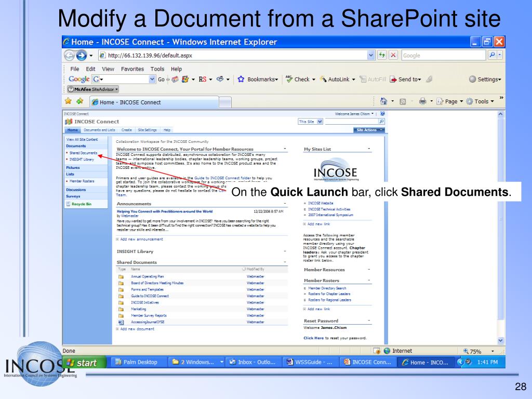This screenshot has height=399, width=532.
Task: Click the My Links icon beside the welcome menu
Action: click(x=382, y=114)
